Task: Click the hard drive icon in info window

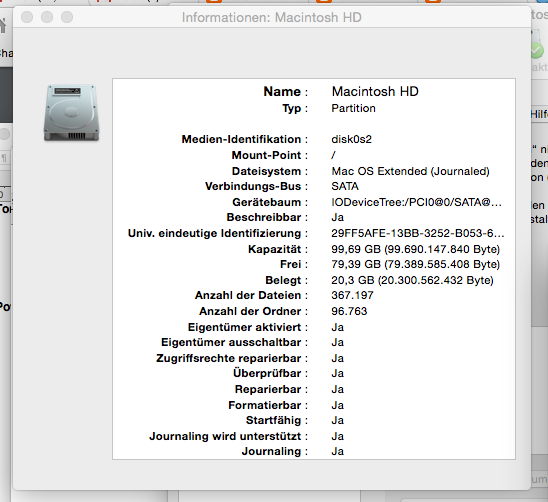Action: tap(72, 113)
